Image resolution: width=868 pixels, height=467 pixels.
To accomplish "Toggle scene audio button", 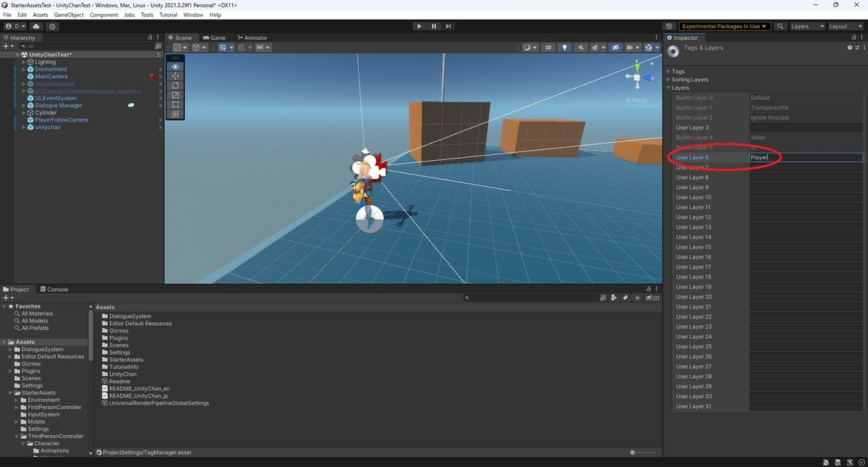I will [x=581, y=48].
